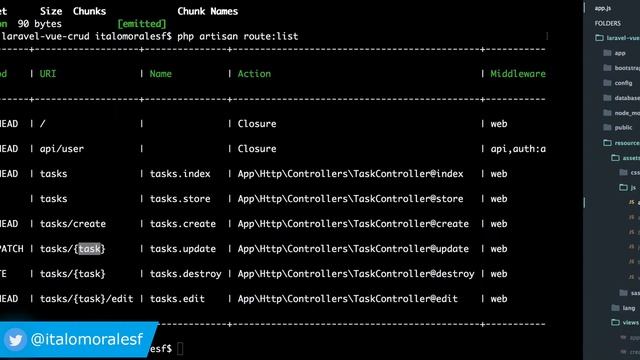640x360 pixels.
Task: Click the 'Chunk Names' heading text
Action: pyautogui.click(x=207, y=11)
